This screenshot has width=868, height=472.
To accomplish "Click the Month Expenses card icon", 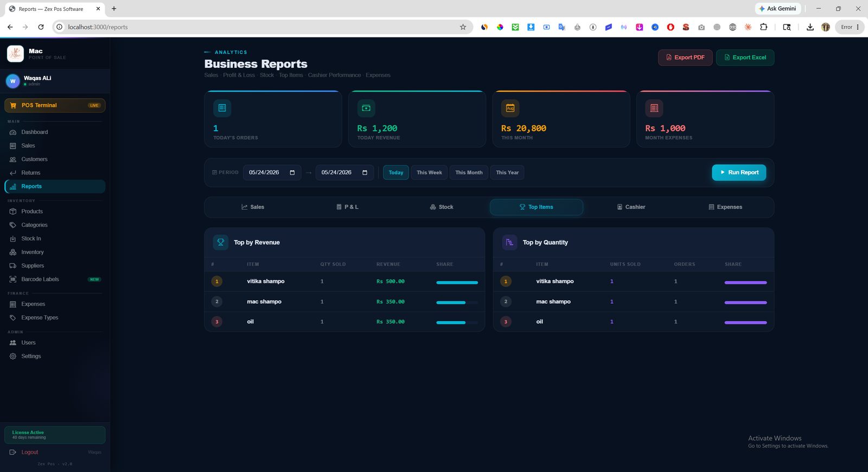I will 654,108.
